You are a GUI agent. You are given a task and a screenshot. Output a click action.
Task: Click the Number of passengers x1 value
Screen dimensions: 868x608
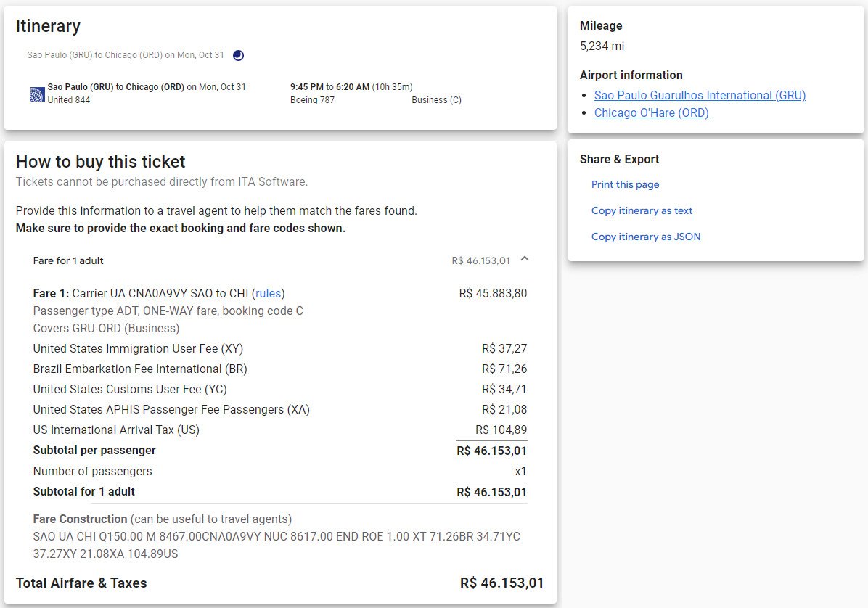[520, 472]
